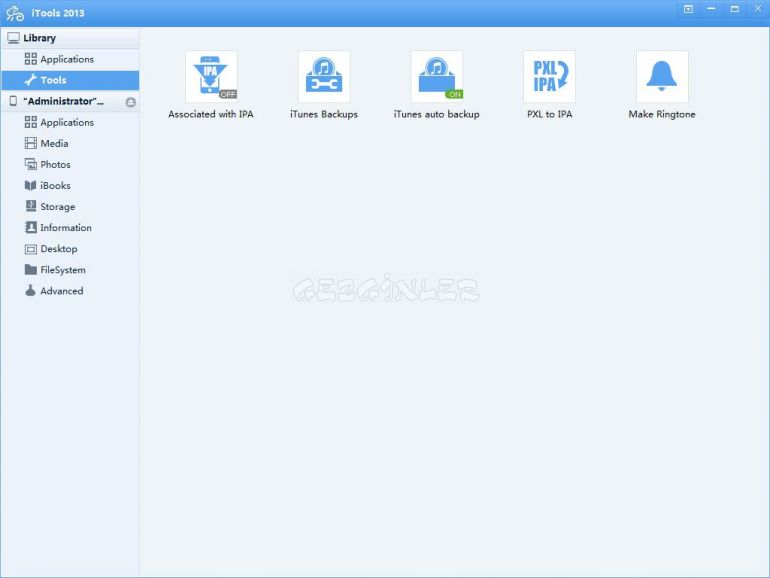The image size is (770, 578).
Task: Click the "Administrator" device entry
Action: (63, 101)
